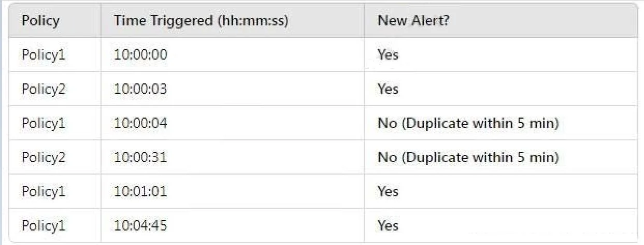The image size is (644, 245).
Task: Click the Duplicate note in the 10:00:04 row
Action: pos(468,123)
